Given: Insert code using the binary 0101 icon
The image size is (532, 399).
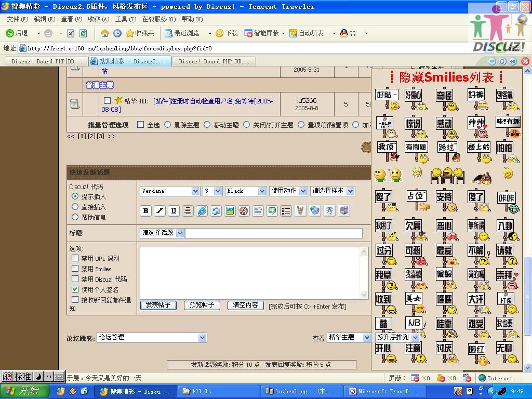Looking at the screenshot, I should (258, 211).
